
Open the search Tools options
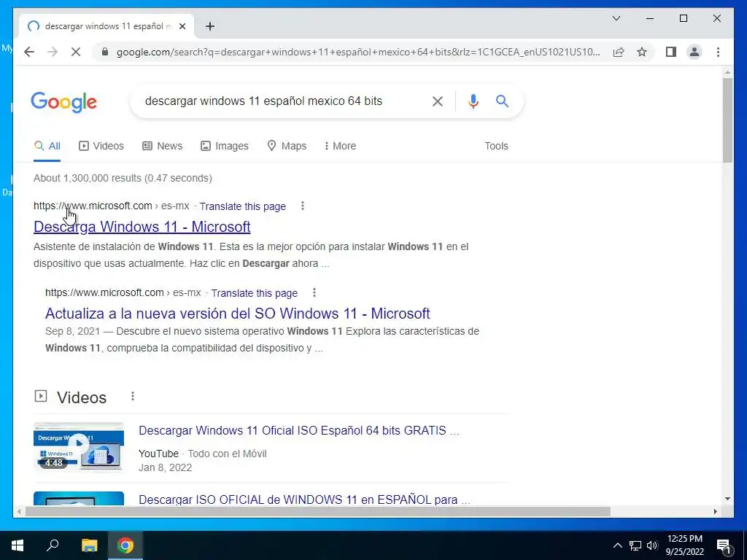496,146
